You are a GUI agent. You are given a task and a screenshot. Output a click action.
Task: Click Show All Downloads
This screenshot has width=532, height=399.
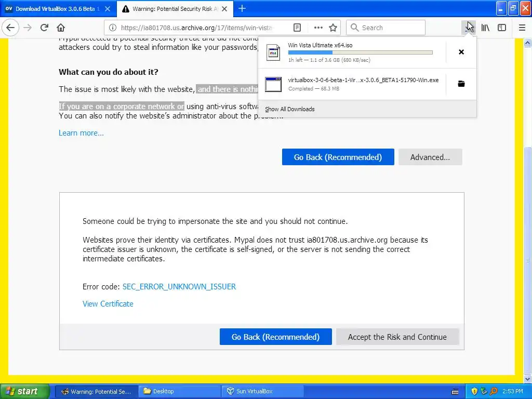point(290,109)
